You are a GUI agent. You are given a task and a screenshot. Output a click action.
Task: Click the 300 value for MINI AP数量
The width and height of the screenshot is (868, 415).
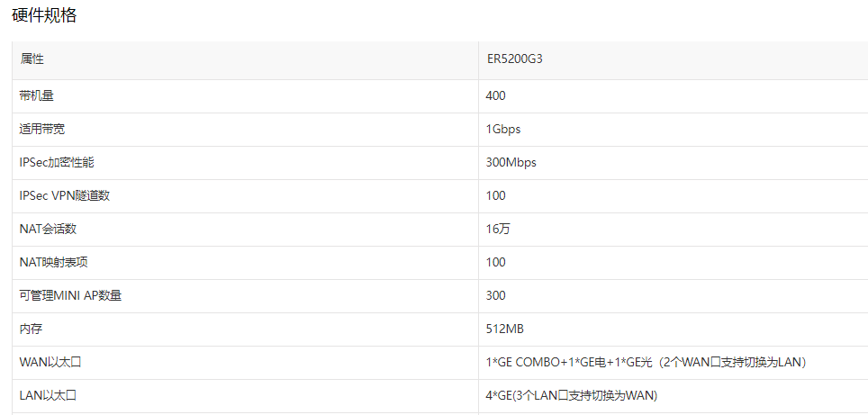[495, 295]
